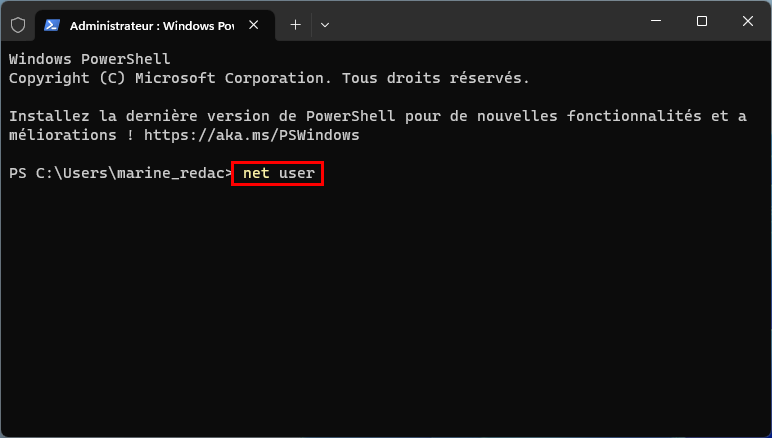Close the Terminal window

click(x=747, y=21)
